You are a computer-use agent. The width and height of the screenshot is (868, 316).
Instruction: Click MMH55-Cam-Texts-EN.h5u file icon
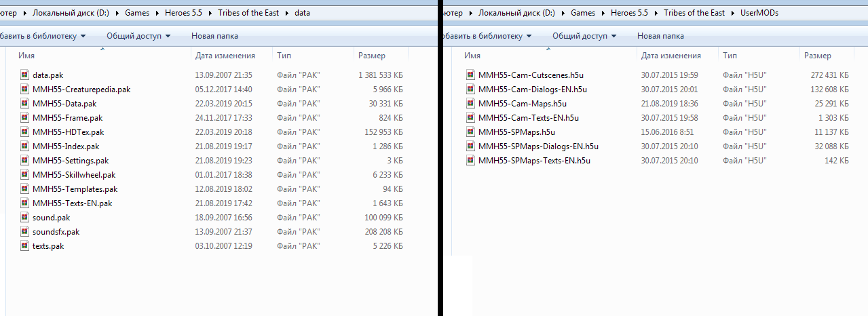[471, 118]
